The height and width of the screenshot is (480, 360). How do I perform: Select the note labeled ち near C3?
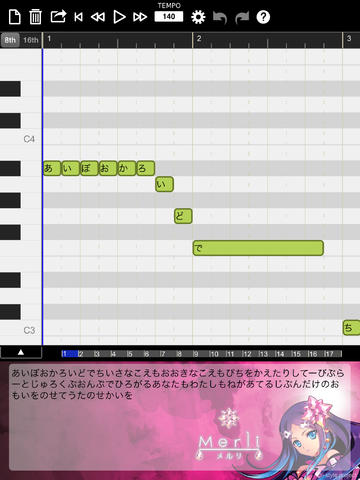tap(351, 328)
